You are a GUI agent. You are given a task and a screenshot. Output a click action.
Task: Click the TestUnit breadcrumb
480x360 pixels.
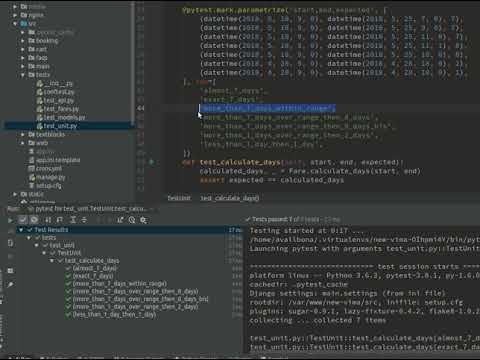pos(179,198)
